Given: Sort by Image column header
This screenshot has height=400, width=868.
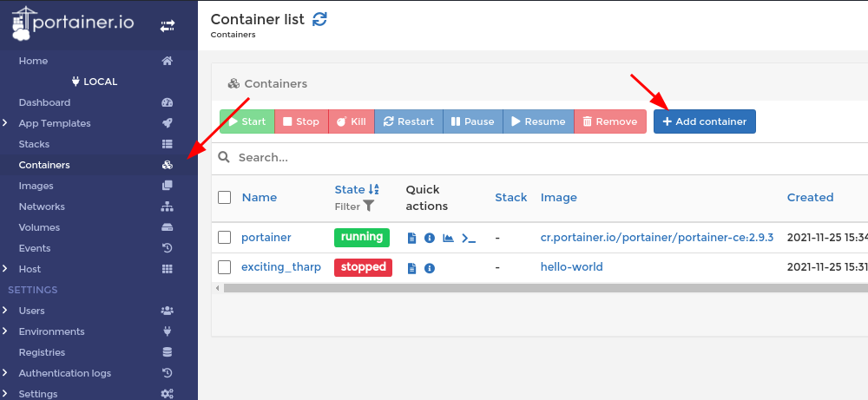Looking at the screenshot, I should pos(558,198).
